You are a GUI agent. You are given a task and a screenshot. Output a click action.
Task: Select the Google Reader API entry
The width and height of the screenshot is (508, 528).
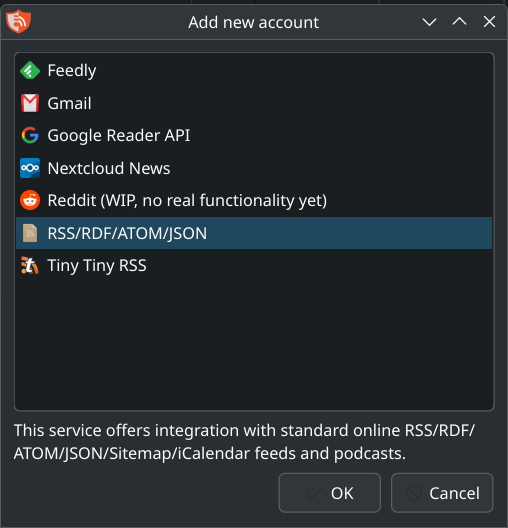pos(254,135)
